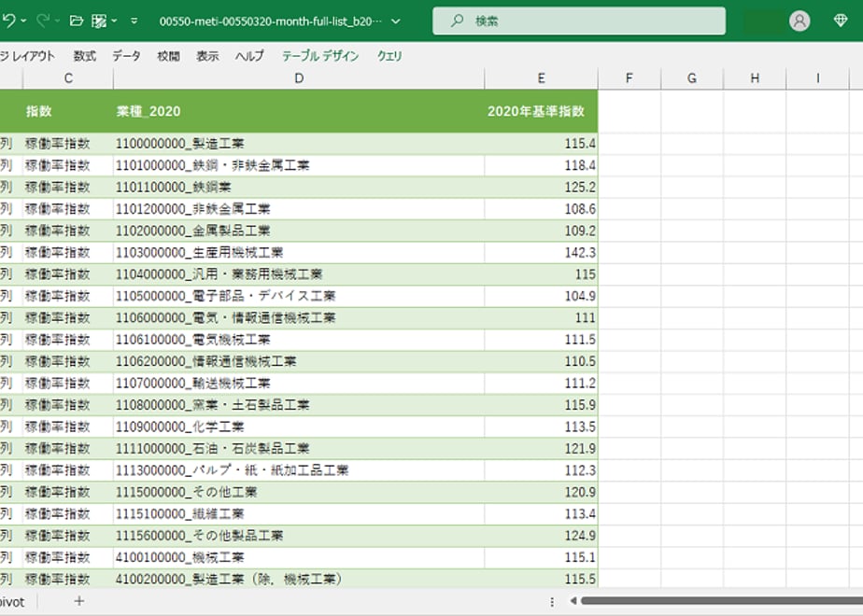Screen dimensions: 863x616
Task: Select cell 1103000000_生産用機械工業
Action: [299, 252]
